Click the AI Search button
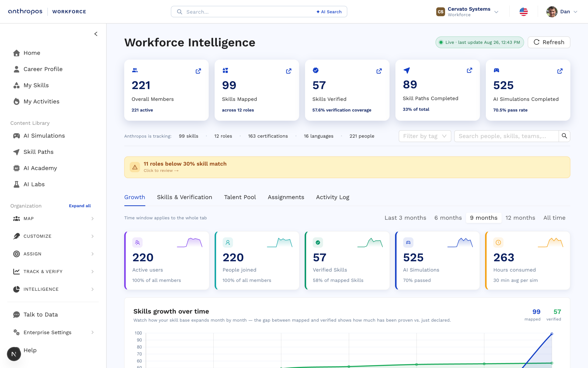 pos(329,12)
